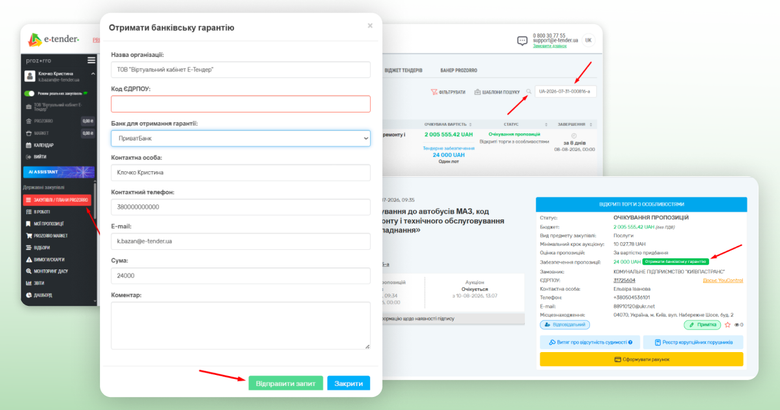Click the Коментар text area
Image resolution: width=780 pixels, height=410 pixels.
coord(241,325)
